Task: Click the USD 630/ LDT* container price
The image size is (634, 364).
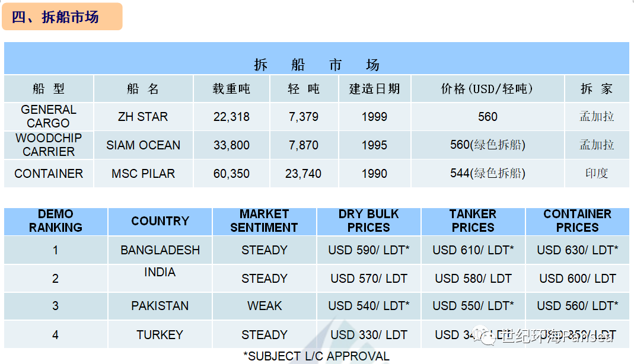Action: (x=578, y=250)
